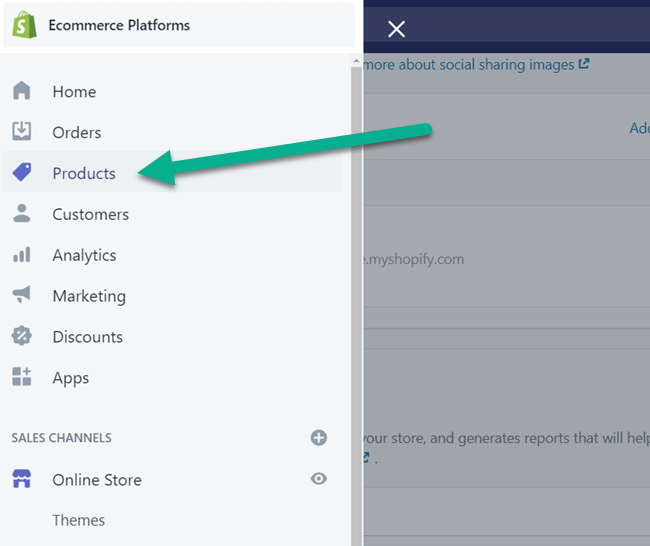The image size is (650, 546).
Task: Click the Marketing megaphone icon
Action: [22, 296]
